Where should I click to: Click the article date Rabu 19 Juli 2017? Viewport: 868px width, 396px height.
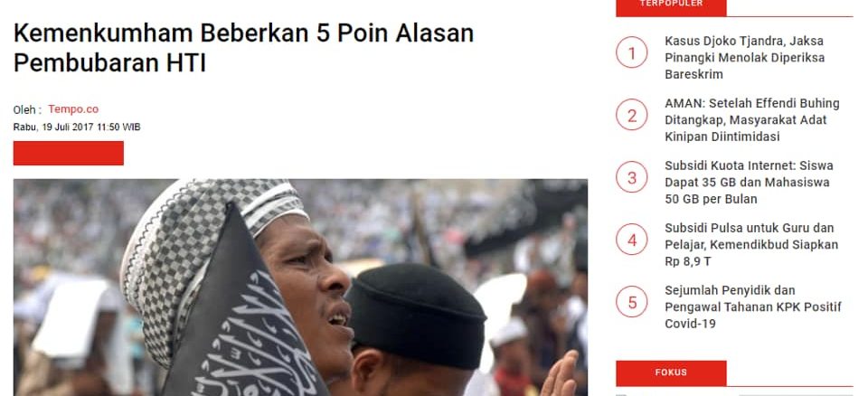pos(77,127)
